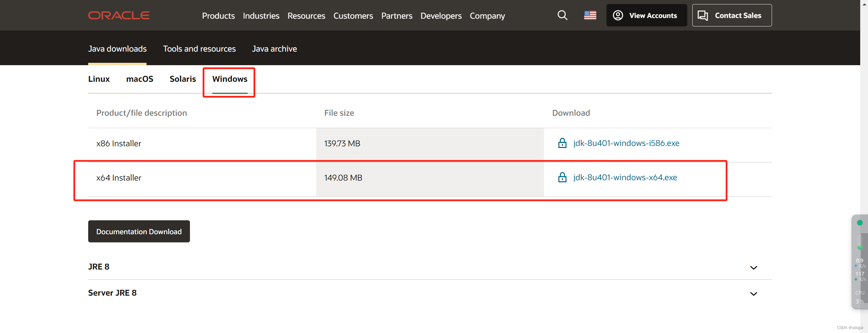The image size is (868, 333).
Task: Click lock icon beside jdk-8u401-windows-i586.exe
Action: click(562, 143)
